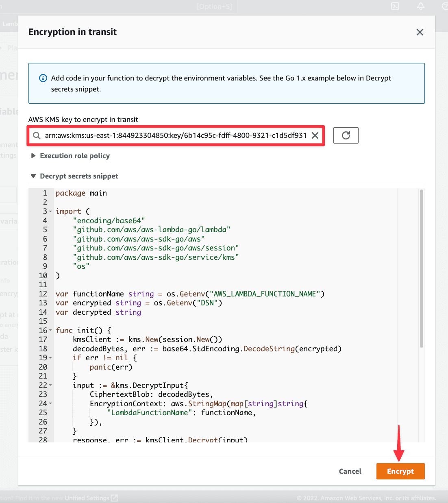Click the Unified Settings link in the footer

91,498
